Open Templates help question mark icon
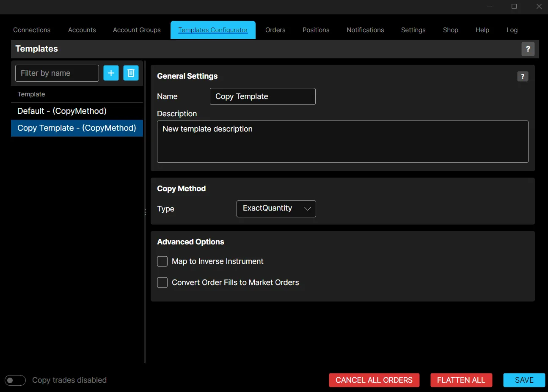Screen dimensions: 548x392 click(528, 49)
